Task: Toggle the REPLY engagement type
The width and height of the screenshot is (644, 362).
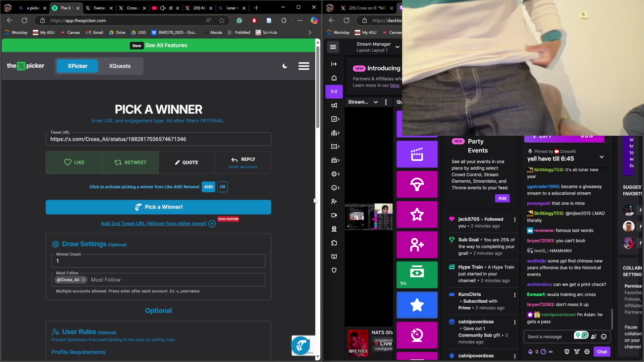Action: click(243, 163)
